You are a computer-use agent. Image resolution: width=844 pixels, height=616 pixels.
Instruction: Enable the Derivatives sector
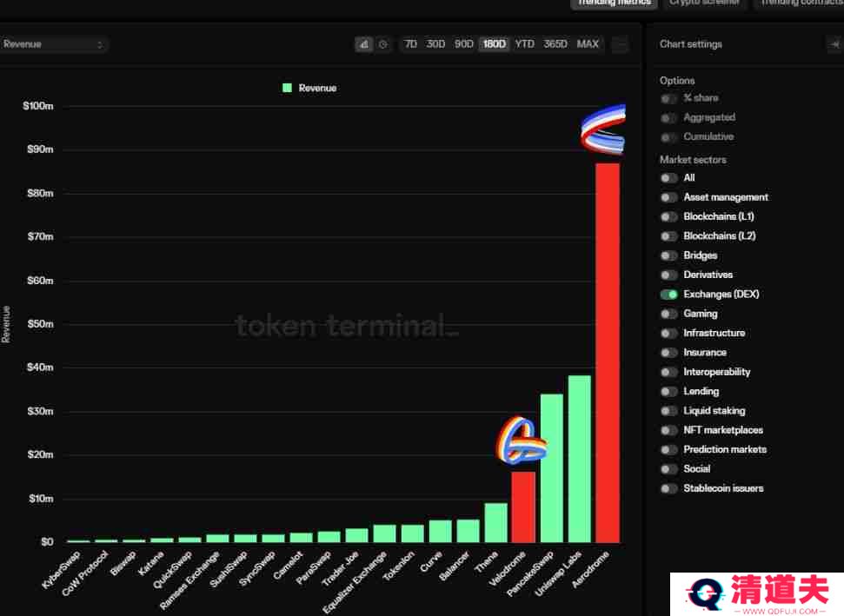tap(669, 275)
